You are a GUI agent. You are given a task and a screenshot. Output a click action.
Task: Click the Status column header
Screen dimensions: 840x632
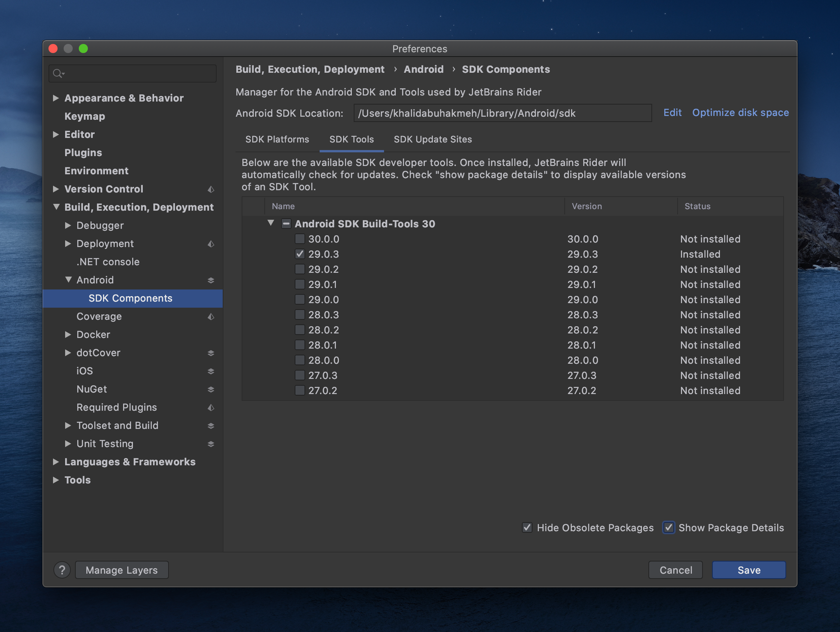click(730, 206)
